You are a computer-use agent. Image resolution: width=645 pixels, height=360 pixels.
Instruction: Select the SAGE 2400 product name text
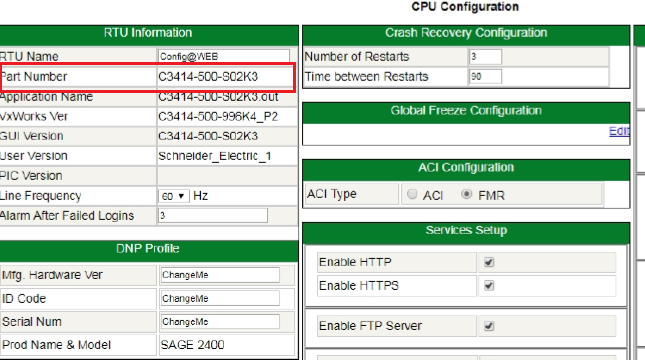pyautogui.click(x=193, y=345)
